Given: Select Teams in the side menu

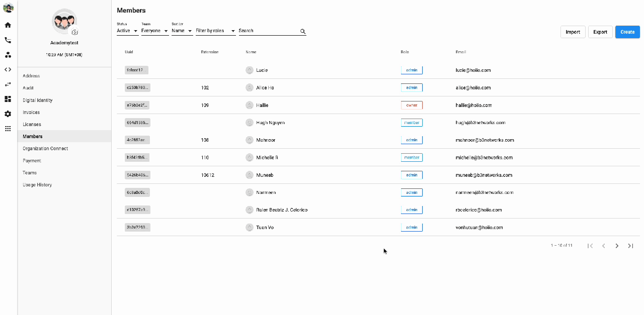Looking at the screenshot, I should (30, 173).
